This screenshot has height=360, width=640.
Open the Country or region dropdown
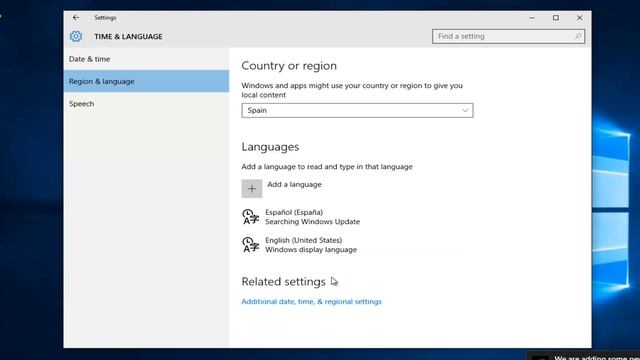[x=357, y=110]
